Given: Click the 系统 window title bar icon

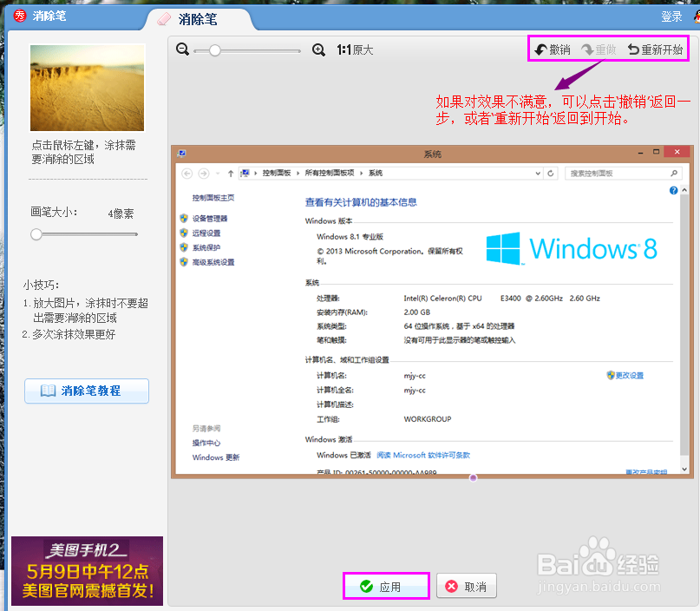Looking at the screenshot, I should pos(181,154).
